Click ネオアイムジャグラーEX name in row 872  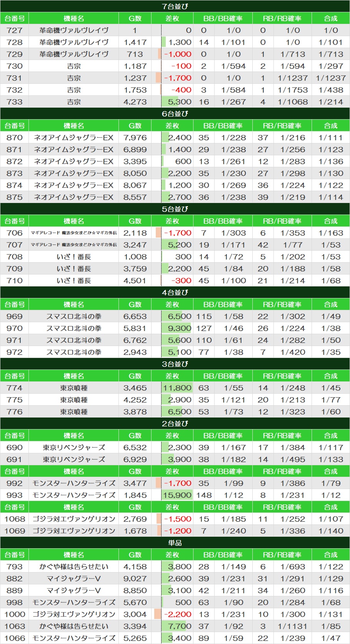74,161
